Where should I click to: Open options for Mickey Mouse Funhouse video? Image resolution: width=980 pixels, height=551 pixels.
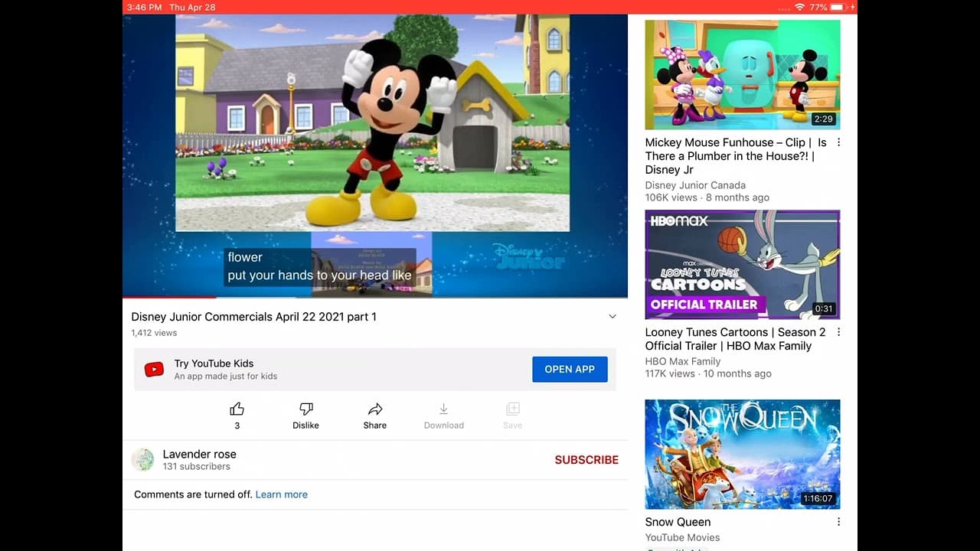[838, 142]
